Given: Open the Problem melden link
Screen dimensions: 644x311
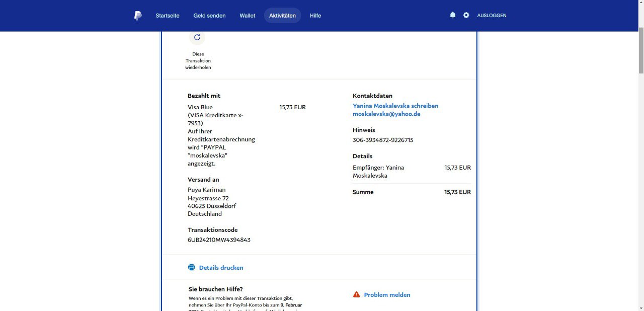Looking at the screenshot, I should [387, 295].
